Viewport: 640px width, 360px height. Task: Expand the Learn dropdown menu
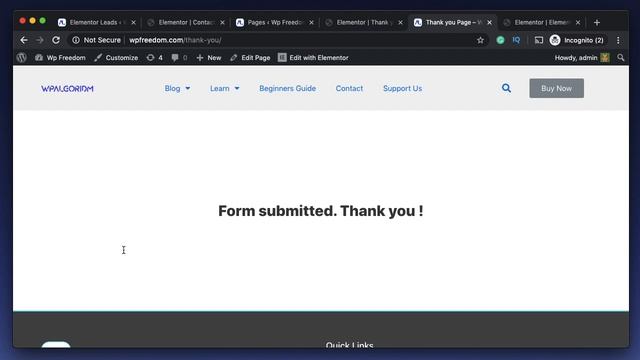pos(224,88)
